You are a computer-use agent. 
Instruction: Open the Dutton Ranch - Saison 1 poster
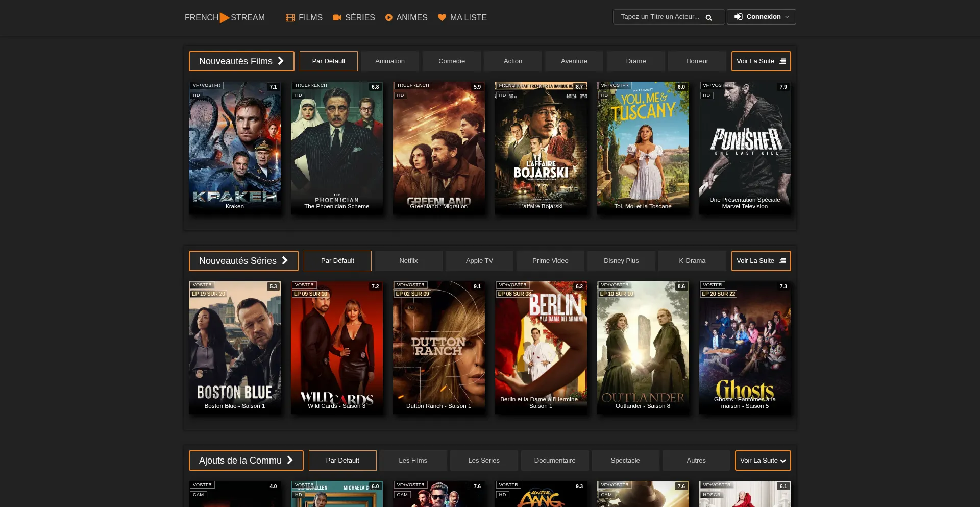pos(439,348)
